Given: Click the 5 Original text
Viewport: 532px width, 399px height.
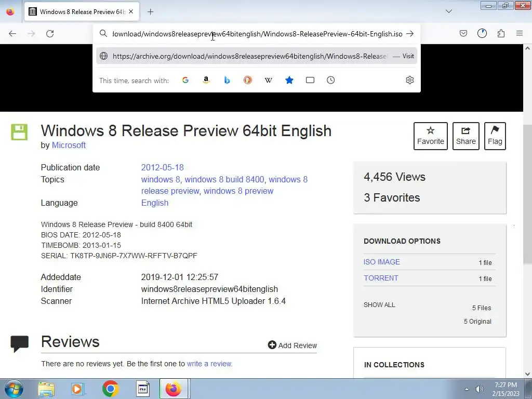Looking at the screenshot, I should (477, 321).
